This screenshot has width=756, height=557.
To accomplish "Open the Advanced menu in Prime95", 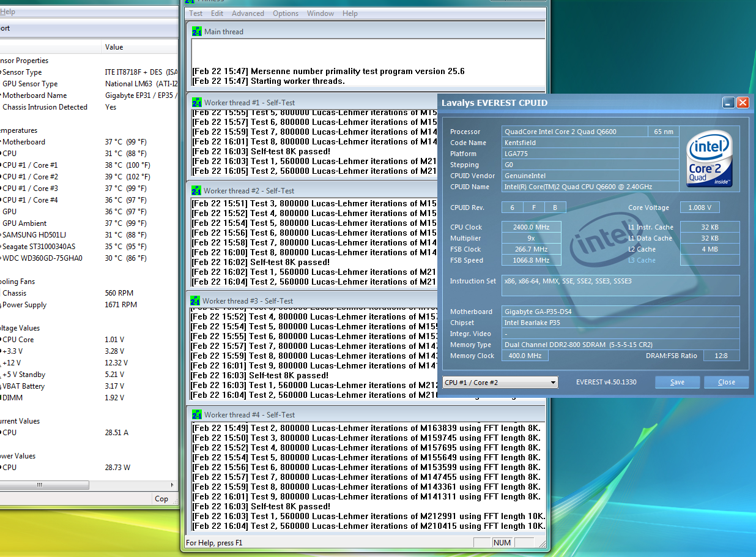I will click(248, 13).
